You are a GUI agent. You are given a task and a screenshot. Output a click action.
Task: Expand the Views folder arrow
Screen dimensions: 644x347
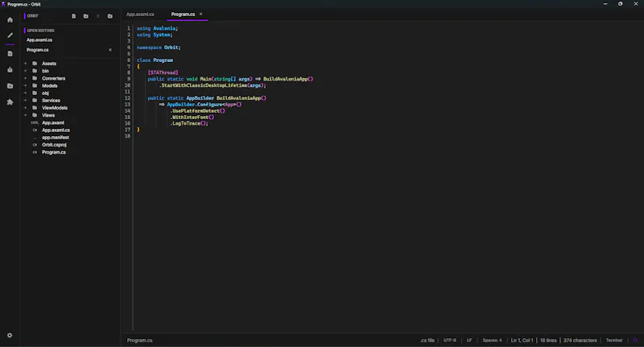(25, 115)
